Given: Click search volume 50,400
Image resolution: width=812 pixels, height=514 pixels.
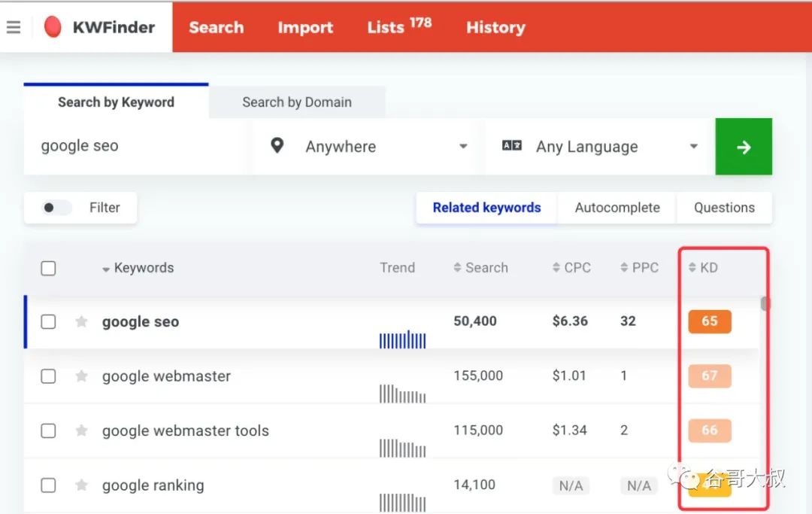Looking at the screenshot, I should (475, 321).
